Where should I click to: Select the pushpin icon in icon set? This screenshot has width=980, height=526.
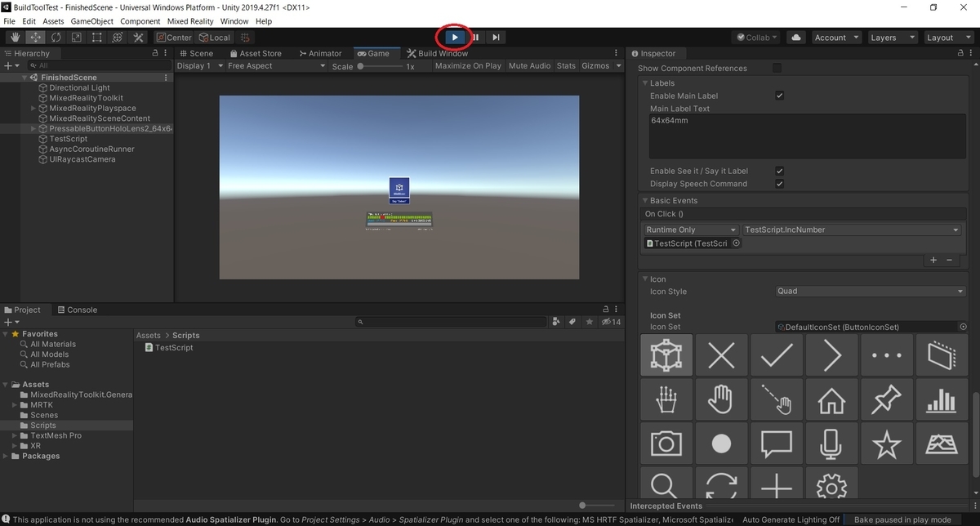[886, 399]
